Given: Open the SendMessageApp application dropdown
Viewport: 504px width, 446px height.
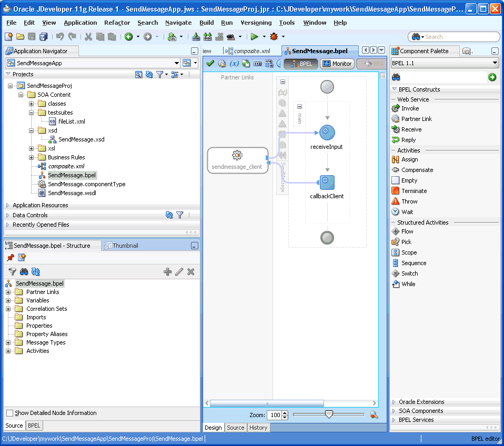Looking at the screenshot, I should tap(176, 63).
